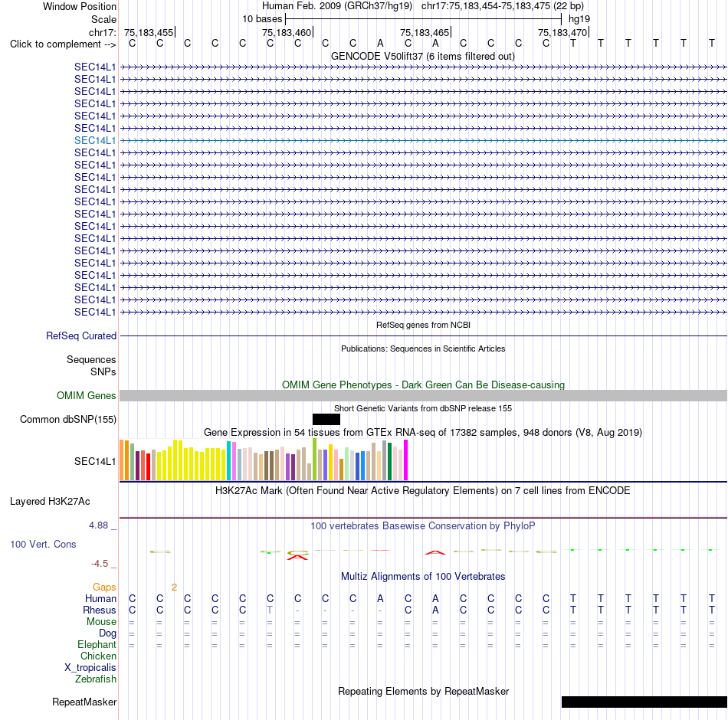Click the -4.5 PhyloP lower scale value
728x720 pixels.
click(100, 564)
